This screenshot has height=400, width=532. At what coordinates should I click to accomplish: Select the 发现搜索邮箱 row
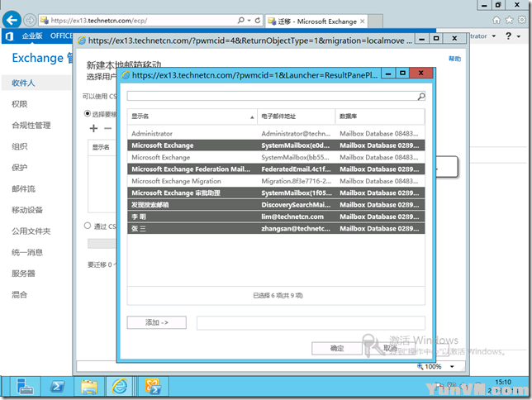pos(276,205)
